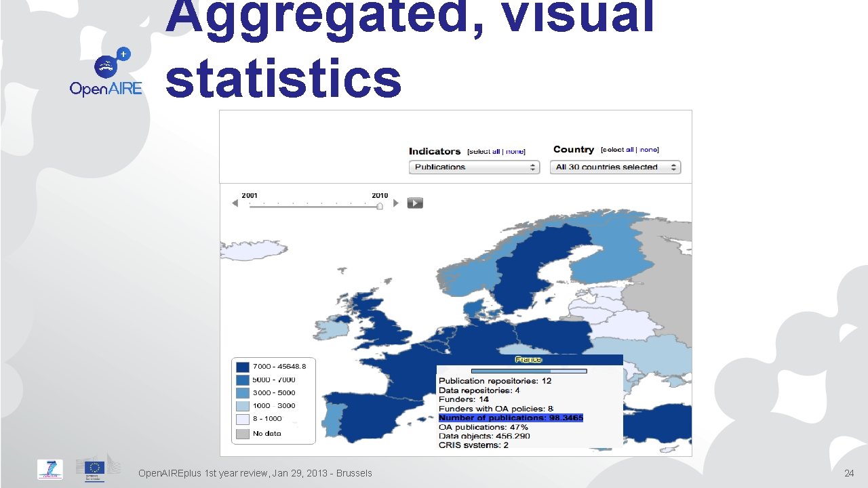
Task: Click 'Publication repositories: 12' in tooltip
Action: [495, 381]
